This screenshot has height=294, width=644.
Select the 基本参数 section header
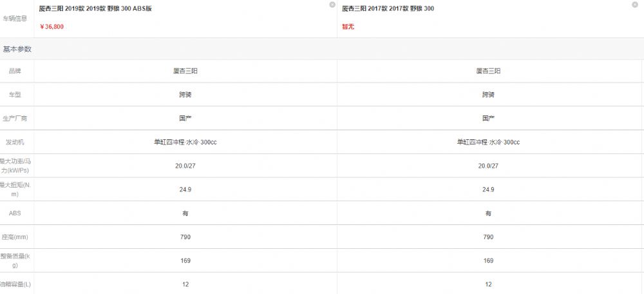coord(17,50)
